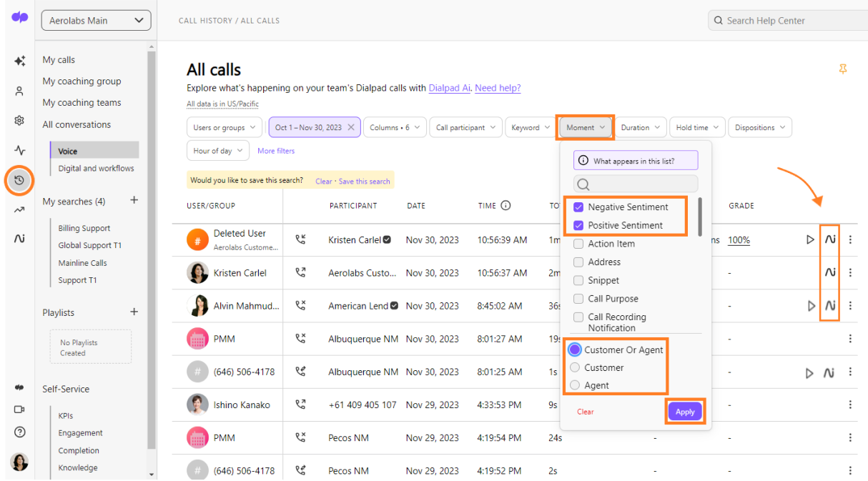
Task: Open the Call participant filter dropdown
Action: coord(465,128)
